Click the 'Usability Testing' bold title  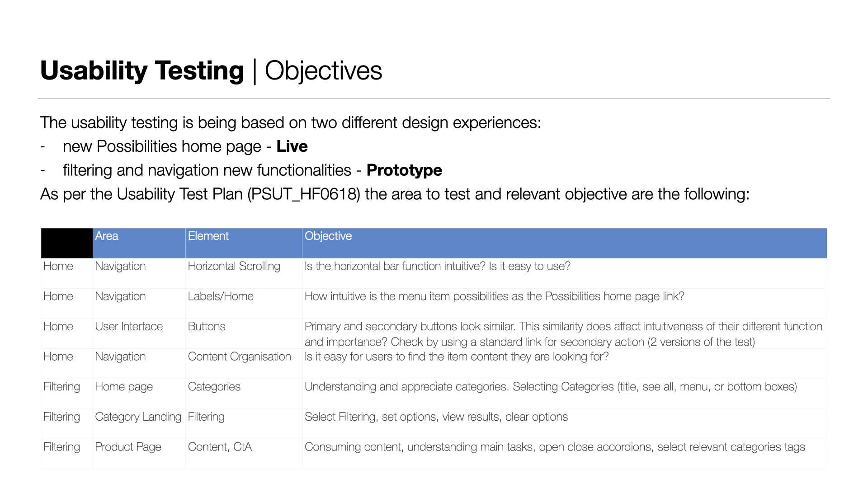pyautogui.click(x=142, y=70)
